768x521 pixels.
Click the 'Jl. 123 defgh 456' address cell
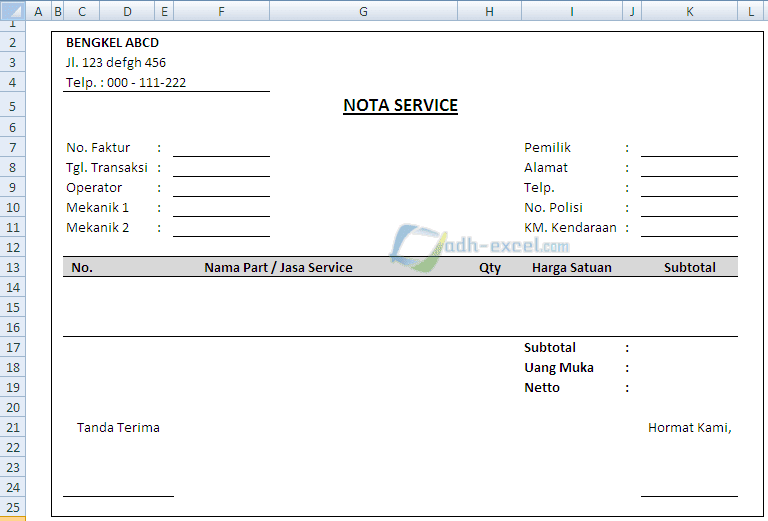pos(116,63)
